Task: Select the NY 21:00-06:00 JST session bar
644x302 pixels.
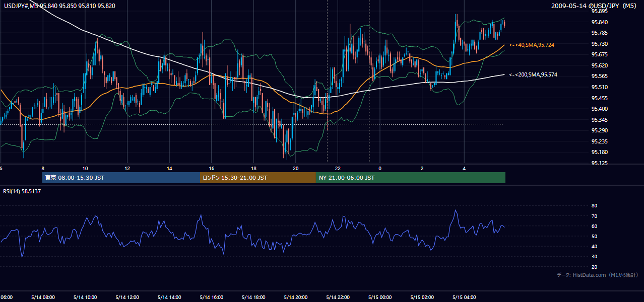Action: click(411, 178)
